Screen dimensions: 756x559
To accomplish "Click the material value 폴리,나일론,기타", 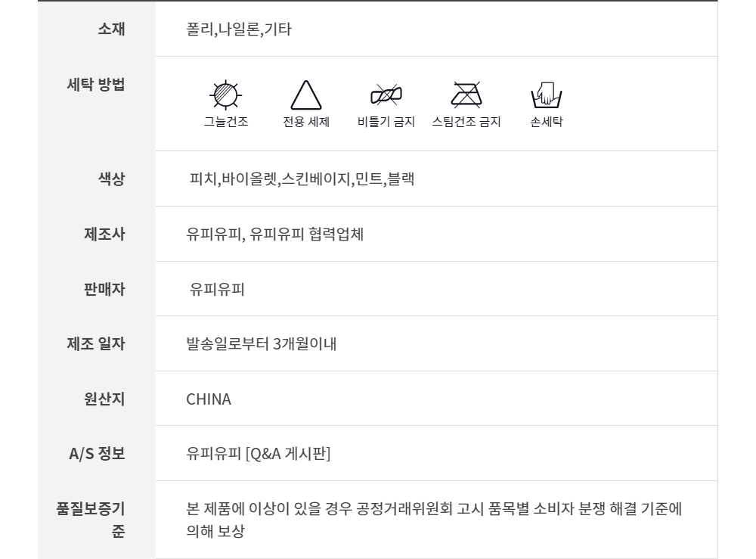I will [x=239, y=30].
